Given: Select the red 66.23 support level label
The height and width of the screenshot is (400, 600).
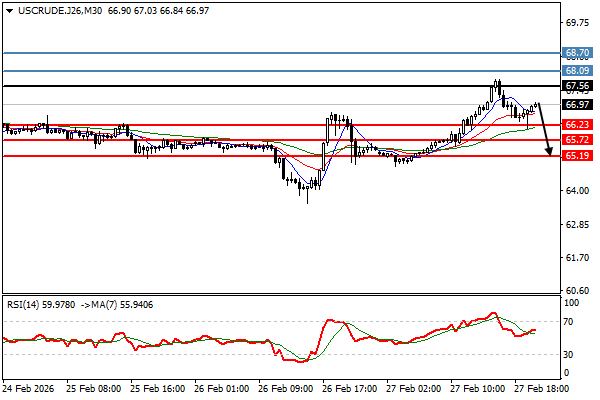Looking at the screenshot, I should click(576, 125).
